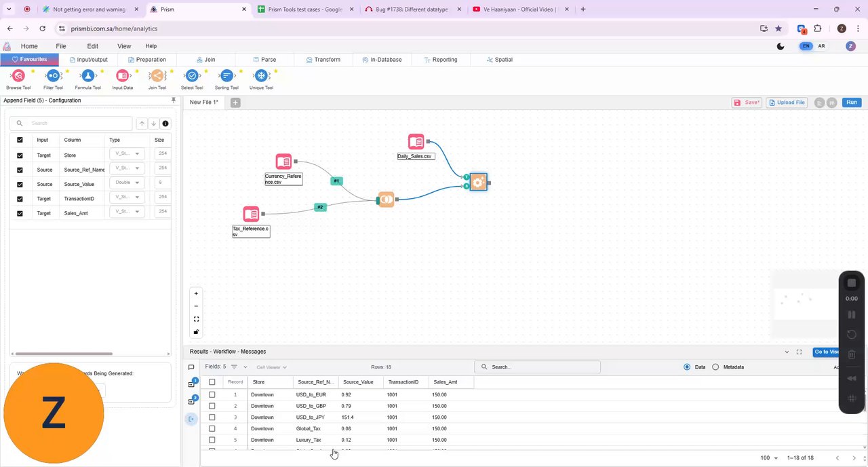Toggle dark mode moon icon
The image size is (868, 467).
click(x=781, y=46)
